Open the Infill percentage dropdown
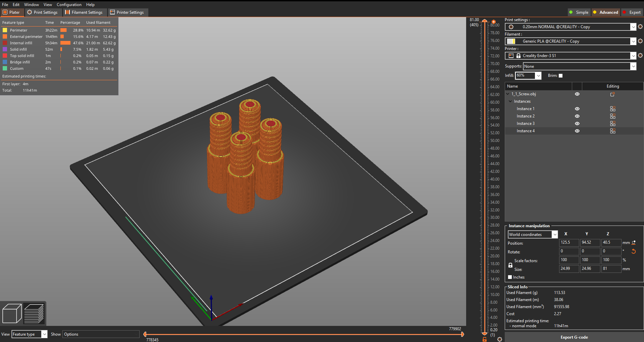 click(538, 76)
